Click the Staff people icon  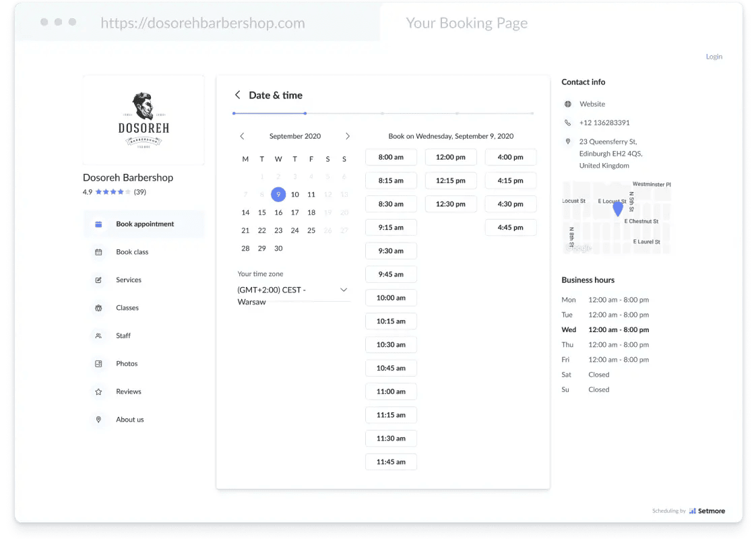click(x=98, y=336)
